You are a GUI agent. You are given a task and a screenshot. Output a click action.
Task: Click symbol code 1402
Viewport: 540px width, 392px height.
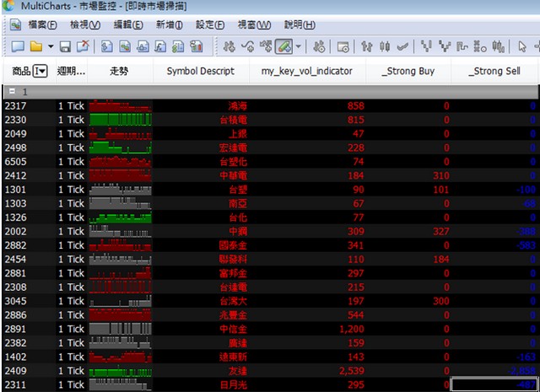(15, 357)
